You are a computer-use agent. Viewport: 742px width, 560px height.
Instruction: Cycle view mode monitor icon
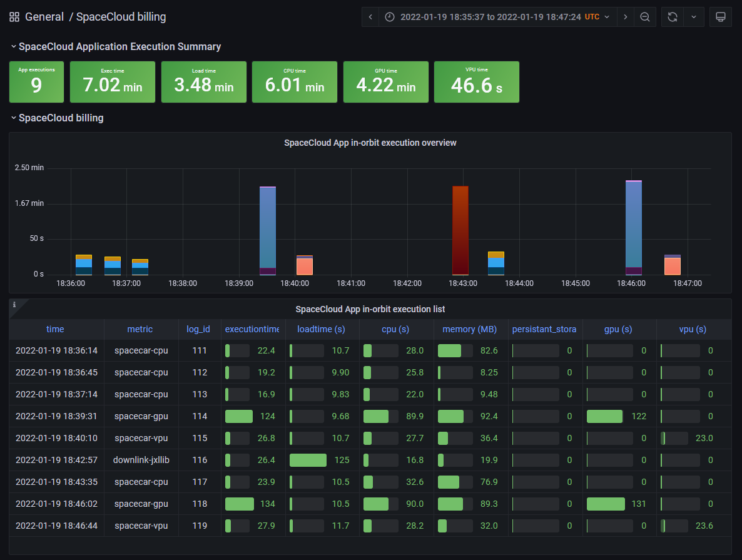[x=720, y=17]
